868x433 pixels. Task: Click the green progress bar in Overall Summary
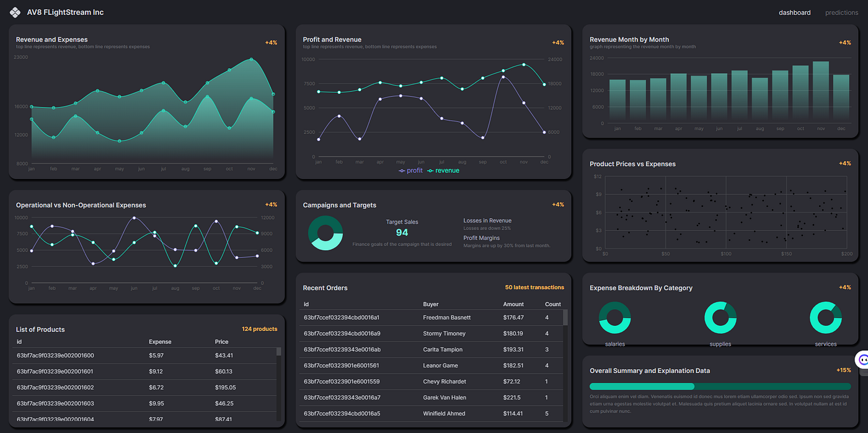(x=642, y=386)
